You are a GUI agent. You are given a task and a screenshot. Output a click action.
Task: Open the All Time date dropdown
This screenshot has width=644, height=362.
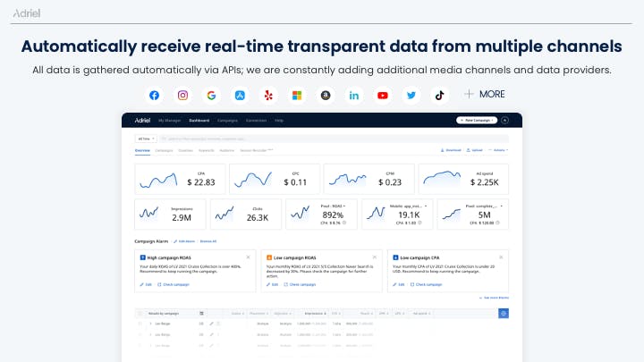(146, 139)
